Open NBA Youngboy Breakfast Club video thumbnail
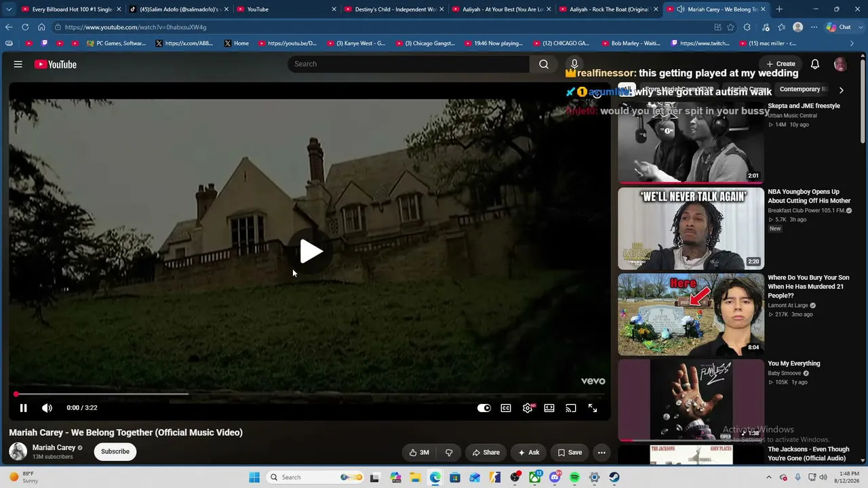The image size is (868, 488). pos(690,228)
